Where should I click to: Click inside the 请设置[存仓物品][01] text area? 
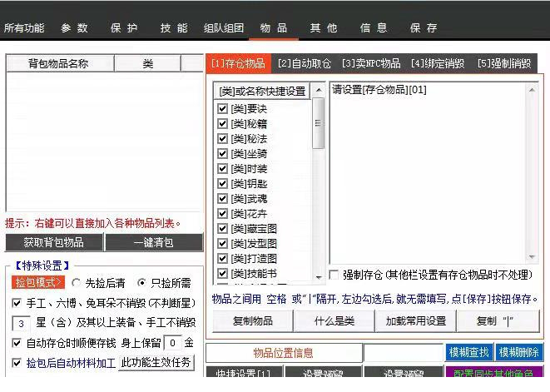pos(428,172)
